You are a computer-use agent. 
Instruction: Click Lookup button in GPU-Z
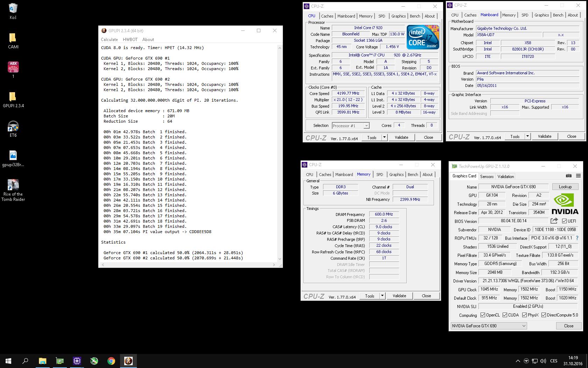[x=565, y=187]
